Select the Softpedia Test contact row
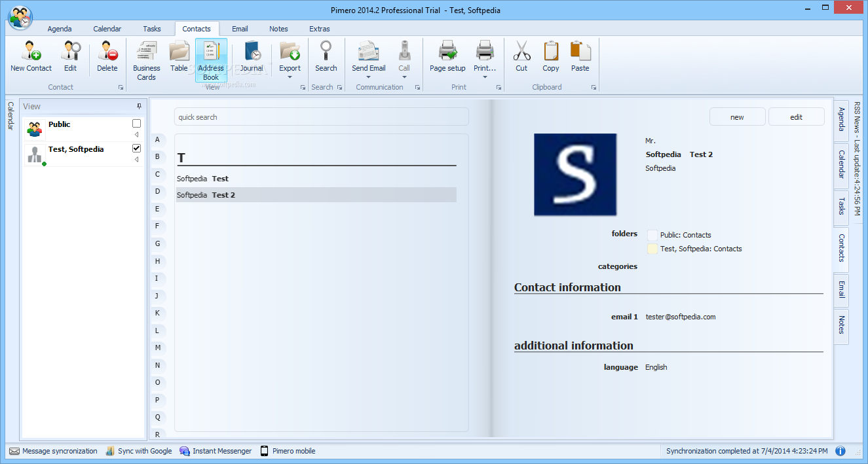Screen dimensions: 868x464 coord(316,179)
